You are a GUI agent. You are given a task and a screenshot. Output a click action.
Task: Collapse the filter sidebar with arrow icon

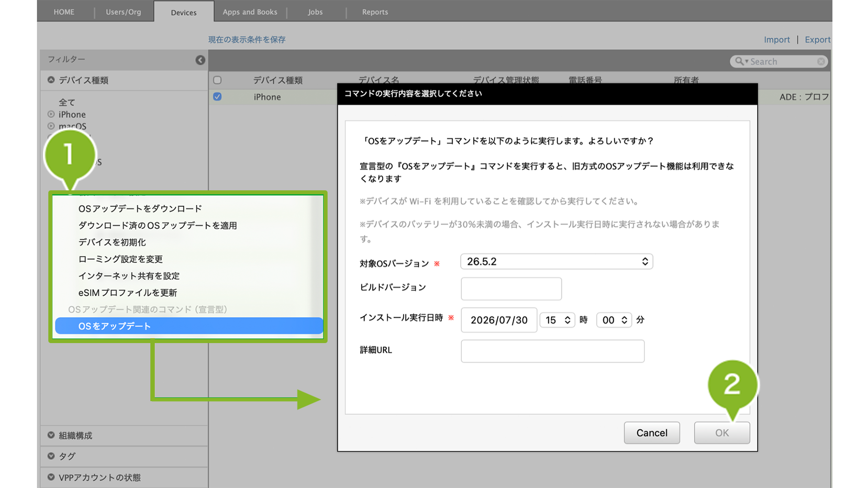[200, 60]
